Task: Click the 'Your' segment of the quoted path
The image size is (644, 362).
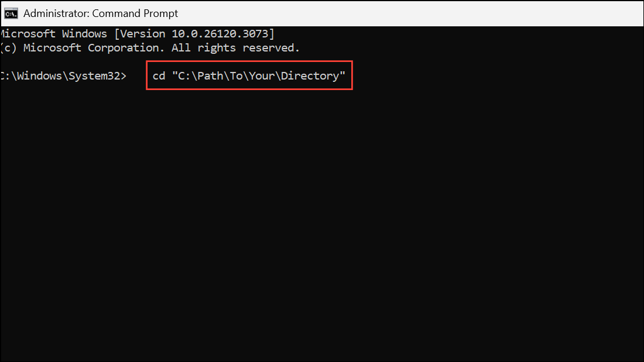Action: coord(262,76)
